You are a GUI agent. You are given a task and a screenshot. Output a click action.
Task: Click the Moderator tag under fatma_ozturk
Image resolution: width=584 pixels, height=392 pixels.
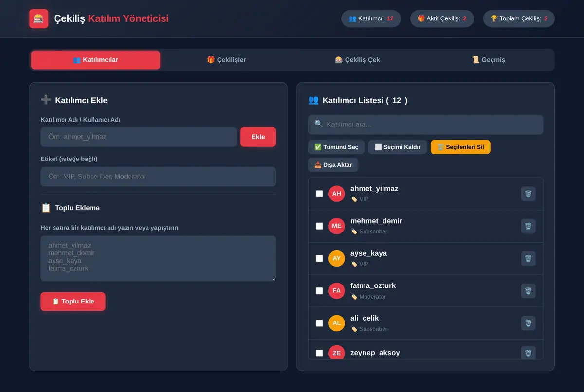368,297
